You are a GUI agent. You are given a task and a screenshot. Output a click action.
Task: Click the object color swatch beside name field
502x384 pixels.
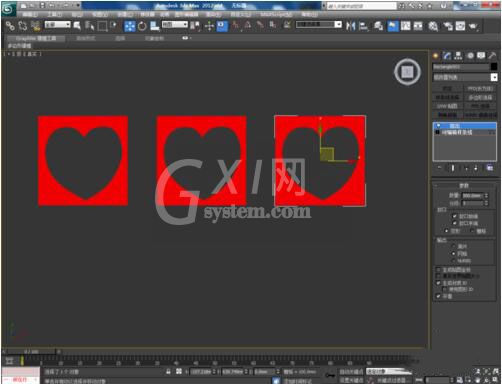(494, 67)
